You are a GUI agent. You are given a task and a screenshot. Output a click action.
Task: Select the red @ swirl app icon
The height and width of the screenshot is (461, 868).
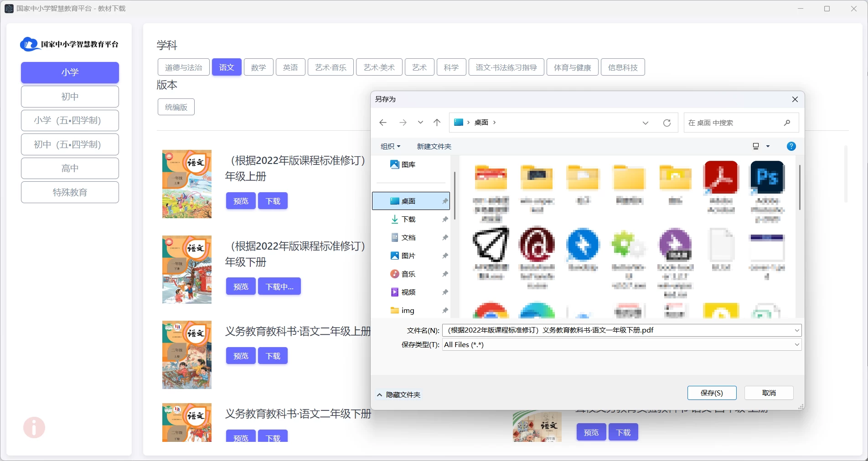[x=537, y=257]
